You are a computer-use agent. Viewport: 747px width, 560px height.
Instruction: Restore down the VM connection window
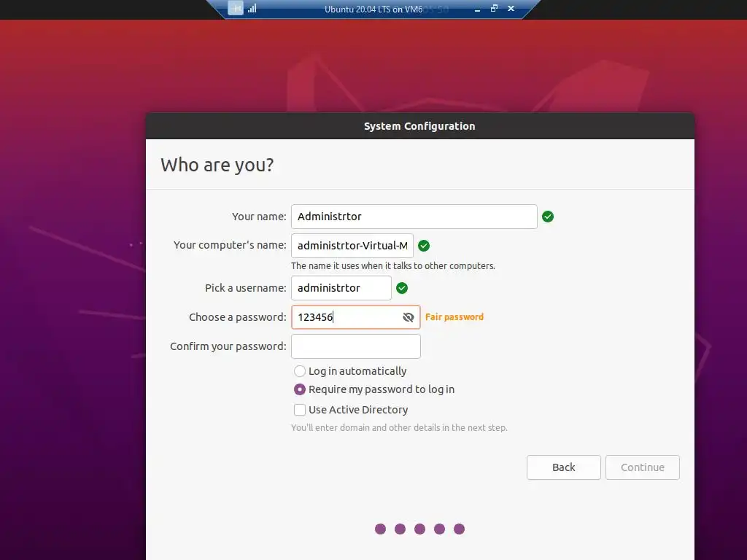tap(494, 8)
